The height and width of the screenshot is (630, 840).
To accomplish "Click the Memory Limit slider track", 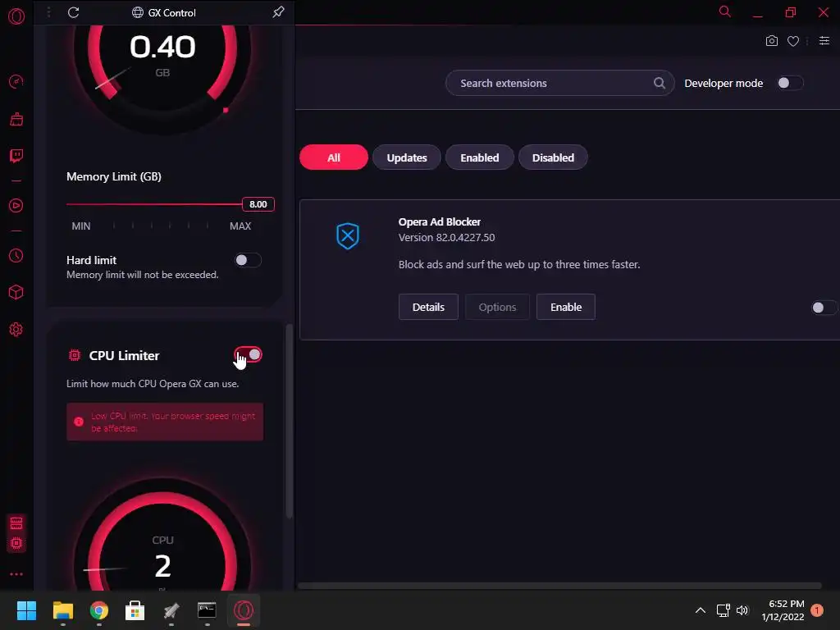I will (153, 204).
